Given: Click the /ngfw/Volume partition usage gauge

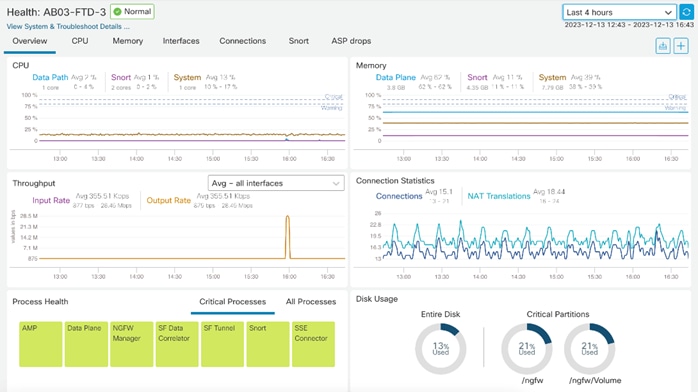Looking at the screenshot, I should (589, 349).
